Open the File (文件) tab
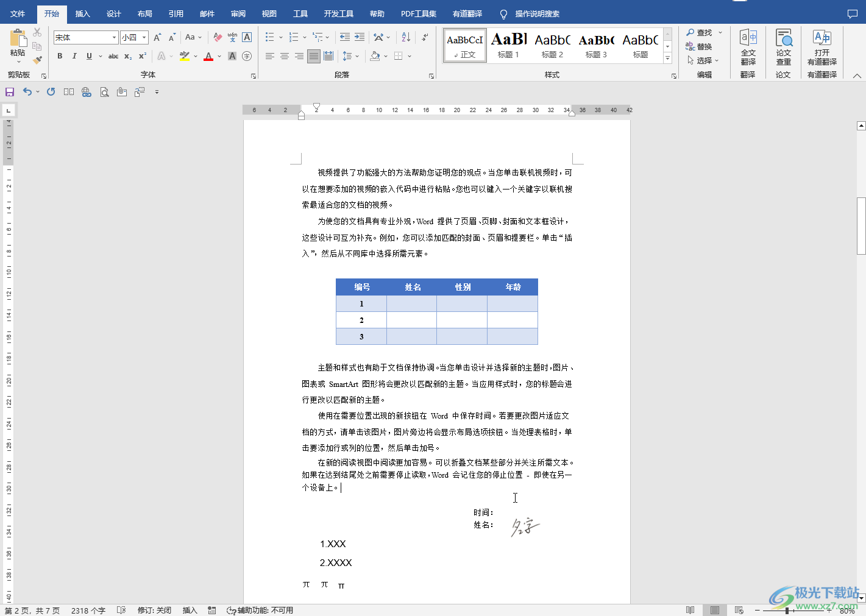 coord(18,13)
